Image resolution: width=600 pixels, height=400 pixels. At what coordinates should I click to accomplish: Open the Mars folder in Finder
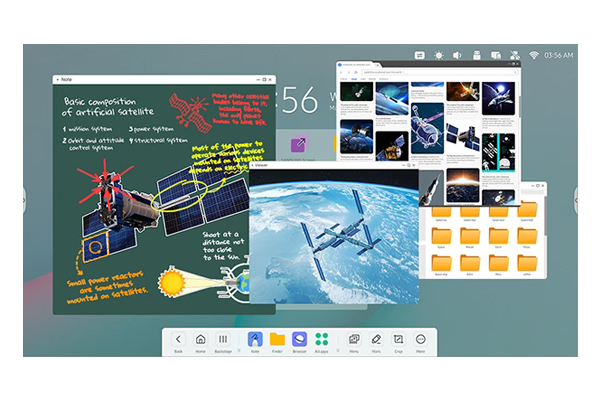499,265
